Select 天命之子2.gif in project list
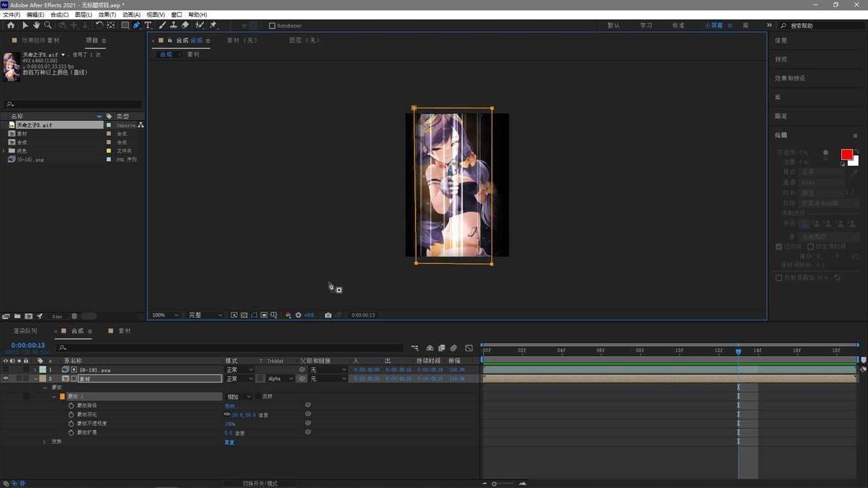The image size is (868, 488). click(x=35, y=125)
